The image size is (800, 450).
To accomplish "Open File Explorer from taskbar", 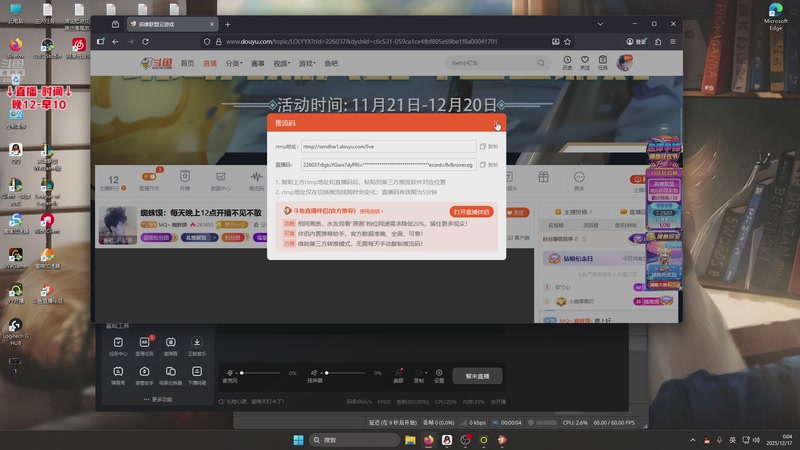I will tap(410, 440).
